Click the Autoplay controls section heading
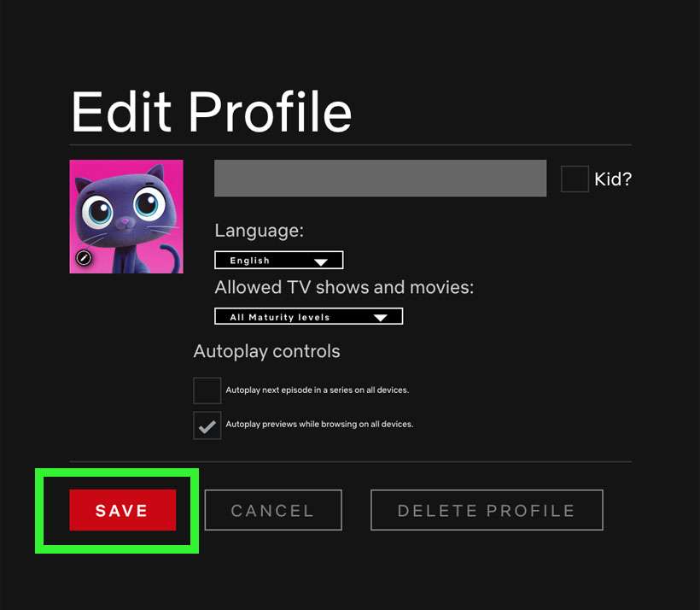Viewport: 700px width, 610px height. click(x=266, y=351)
